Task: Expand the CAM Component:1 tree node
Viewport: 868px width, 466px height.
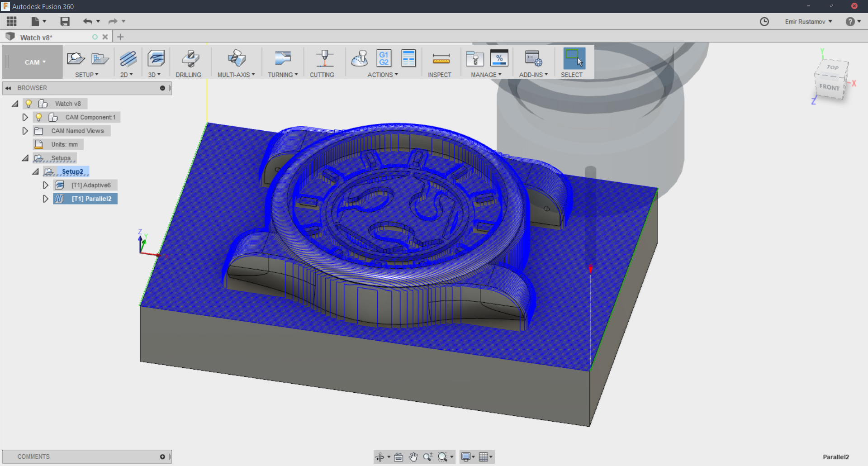Action: coord(25,117)
